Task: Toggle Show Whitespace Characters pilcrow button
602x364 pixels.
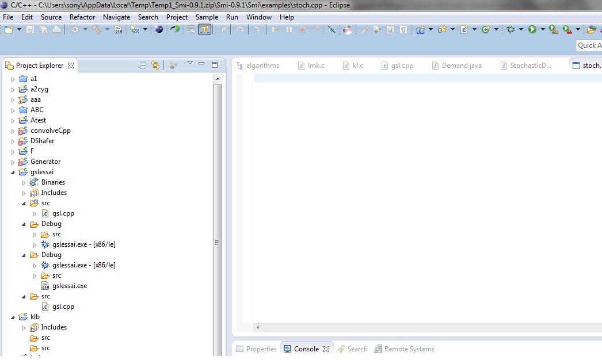Action: pos(403,29)
